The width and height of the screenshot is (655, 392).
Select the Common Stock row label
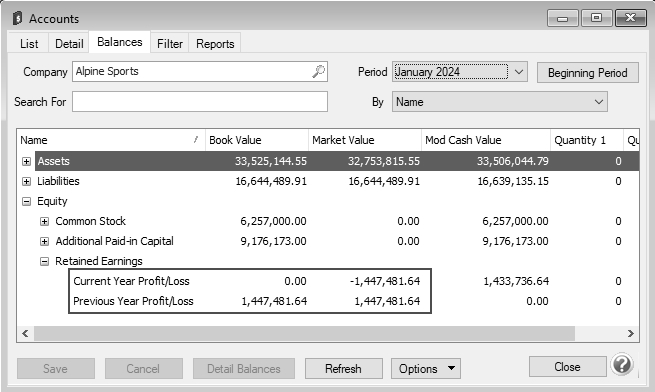(x=90, y=221)
